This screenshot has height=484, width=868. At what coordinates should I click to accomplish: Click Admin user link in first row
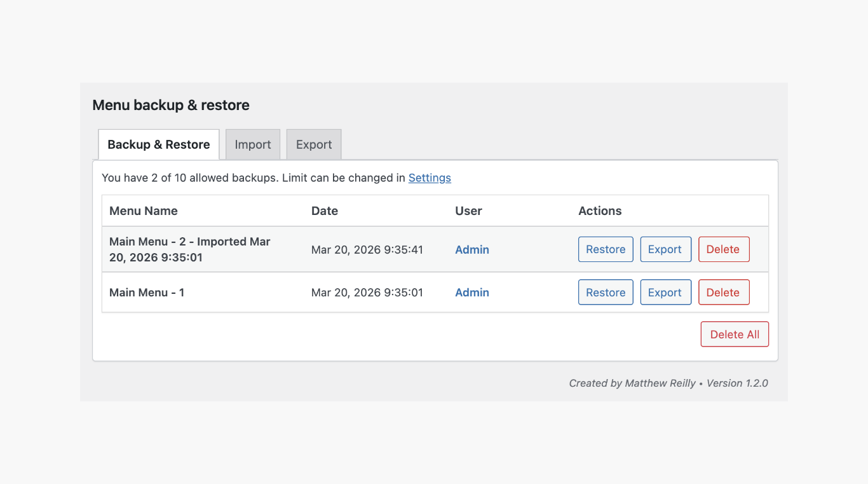[472, 250]
